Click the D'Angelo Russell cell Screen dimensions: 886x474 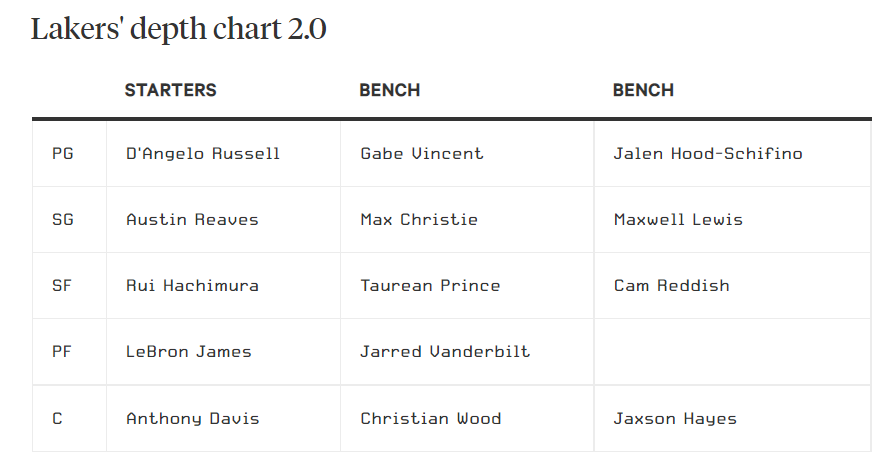[x=203, y=154]
